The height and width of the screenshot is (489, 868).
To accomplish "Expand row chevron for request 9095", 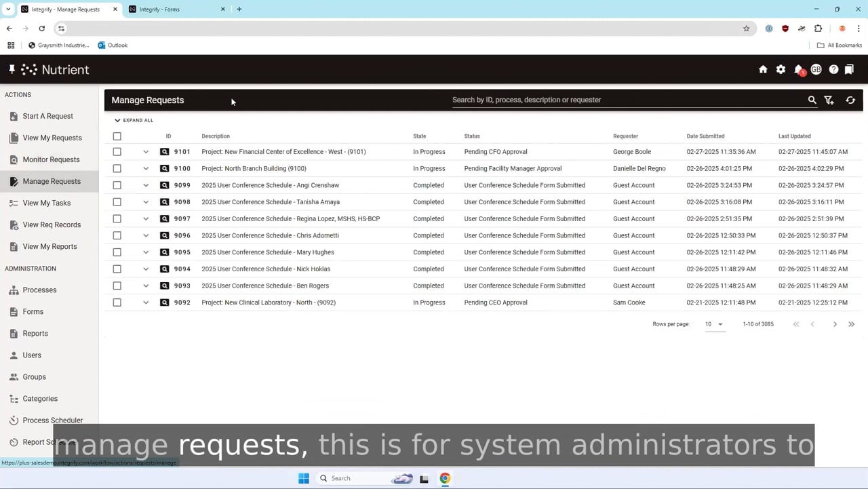I will pos(146,252).
